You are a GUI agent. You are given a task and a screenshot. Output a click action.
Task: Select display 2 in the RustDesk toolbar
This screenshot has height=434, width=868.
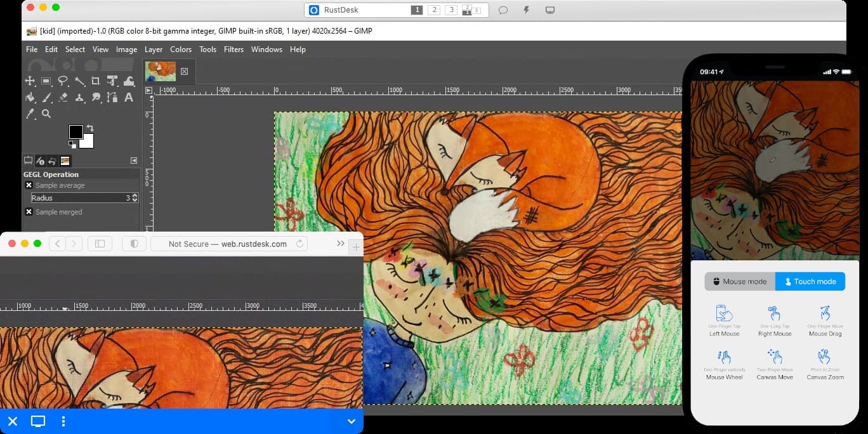[434, 10]
